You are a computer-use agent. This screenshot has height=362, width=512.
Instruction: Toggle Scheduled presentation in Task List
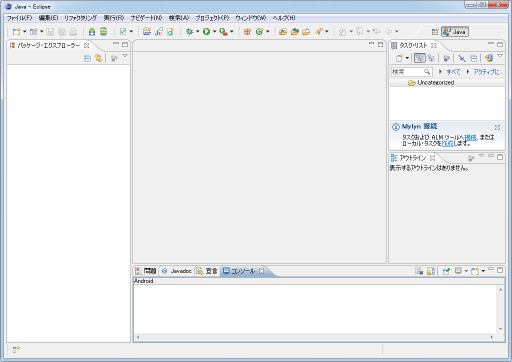pos(431,58)
